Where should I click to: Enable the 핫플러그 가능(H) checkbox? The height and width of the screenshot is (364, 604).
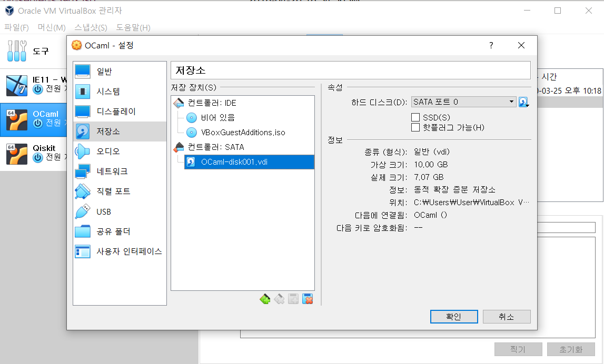pos(415,127)
